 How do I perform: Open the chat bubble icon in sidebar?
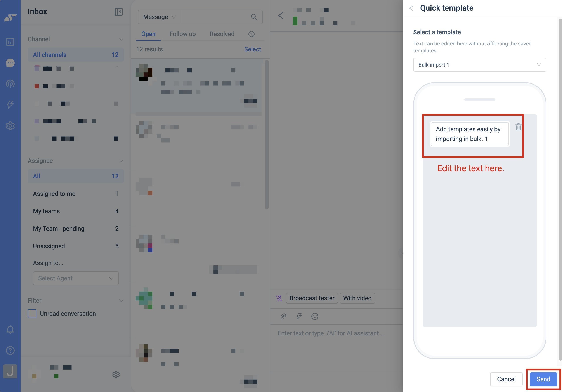point(10,63)
